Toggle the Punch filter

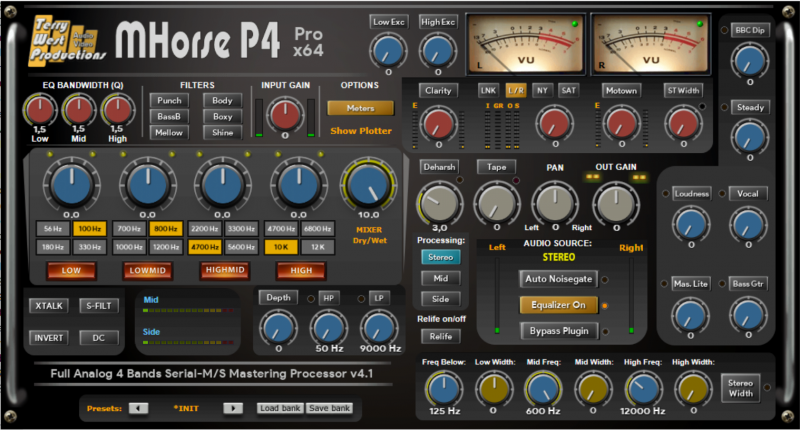(x=169, y=100)
